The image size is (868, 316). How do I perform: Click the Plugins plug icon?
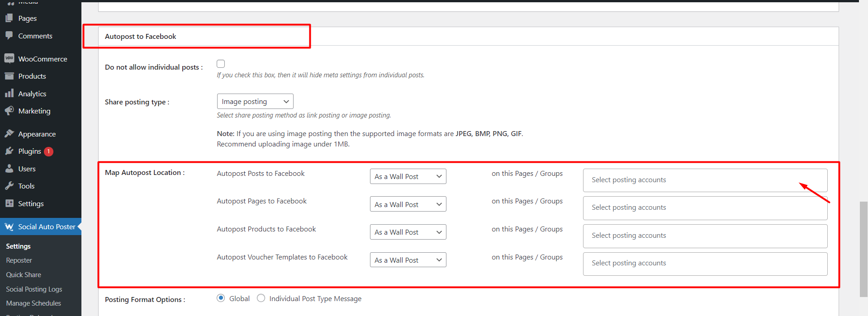[x=9, y=151]
